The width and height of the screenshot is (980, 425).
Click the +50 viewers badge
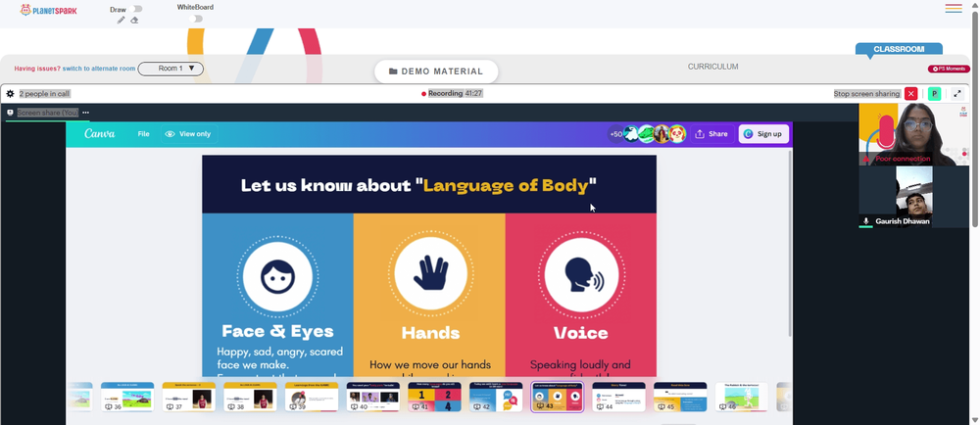click(615, 133)
